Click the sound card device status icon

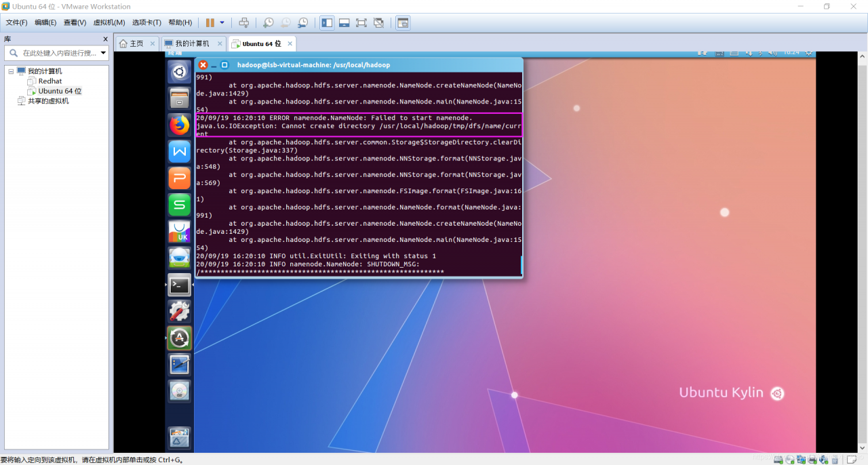tap(823, 459)
